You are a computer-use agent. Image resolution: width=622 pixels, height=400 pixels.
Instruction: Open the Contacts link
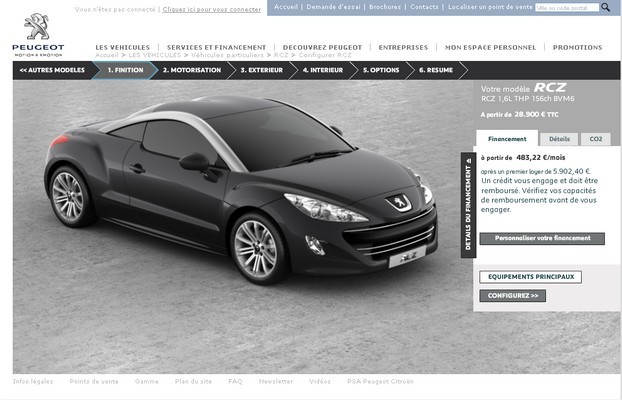424,7
